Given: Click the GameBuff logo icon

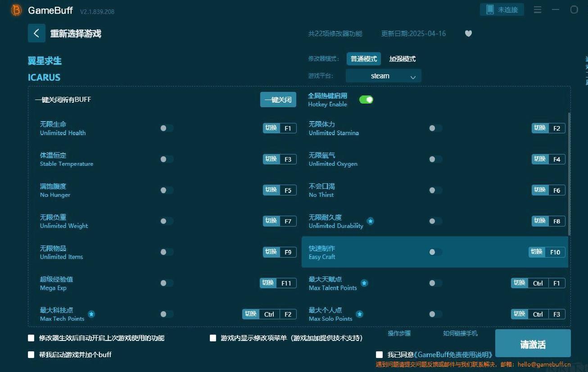Looking at the screenshot, I should tap(16, 10).
